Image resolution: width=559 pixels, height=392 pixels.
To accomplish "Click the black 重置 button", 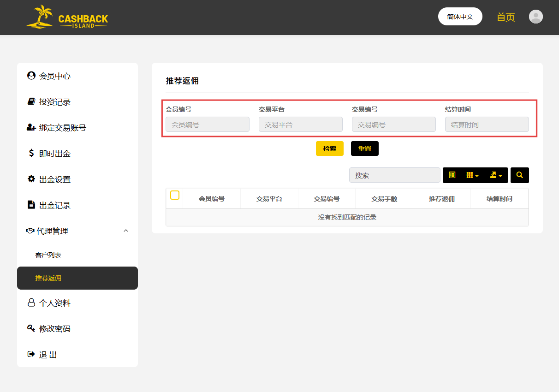I will click(x=365, y=148).
